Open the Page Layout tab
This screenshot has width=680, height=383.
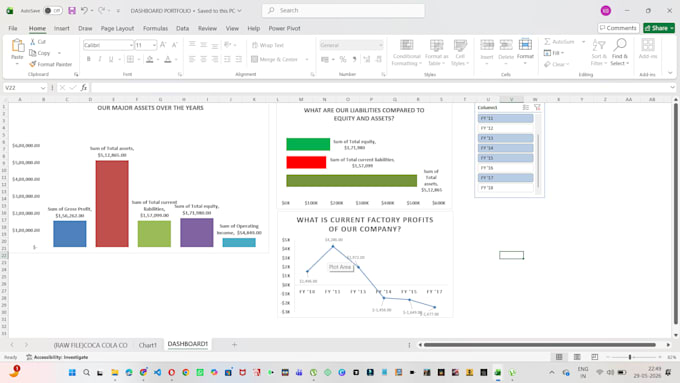[x=117, y=28]
